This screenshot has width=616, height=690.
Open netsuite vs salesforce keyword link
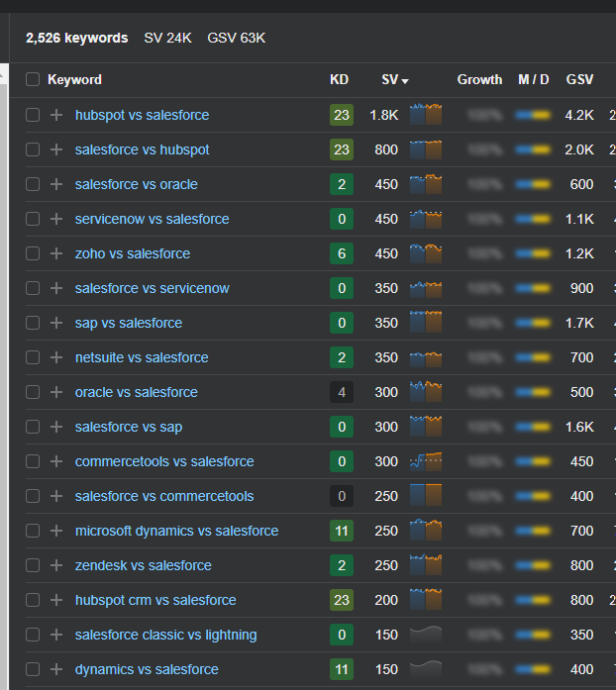[x=142, y=357]
